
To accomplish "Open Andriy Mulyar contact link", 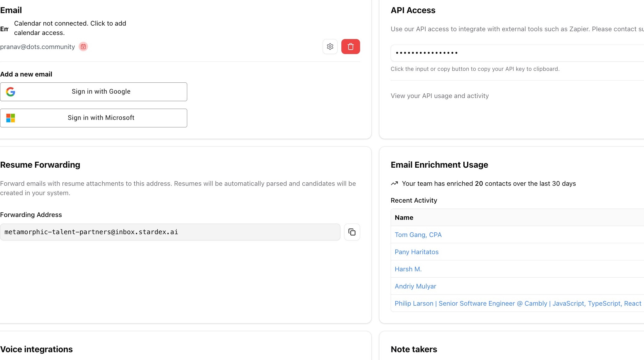I will tap(415, 286).
